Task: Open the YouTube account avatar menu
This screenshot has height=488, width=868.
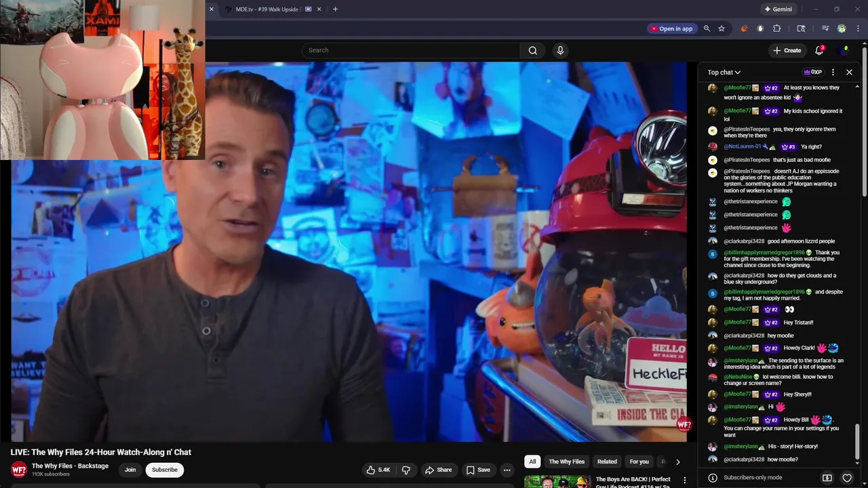Action: pyautogui.click(x=844, y=50)
